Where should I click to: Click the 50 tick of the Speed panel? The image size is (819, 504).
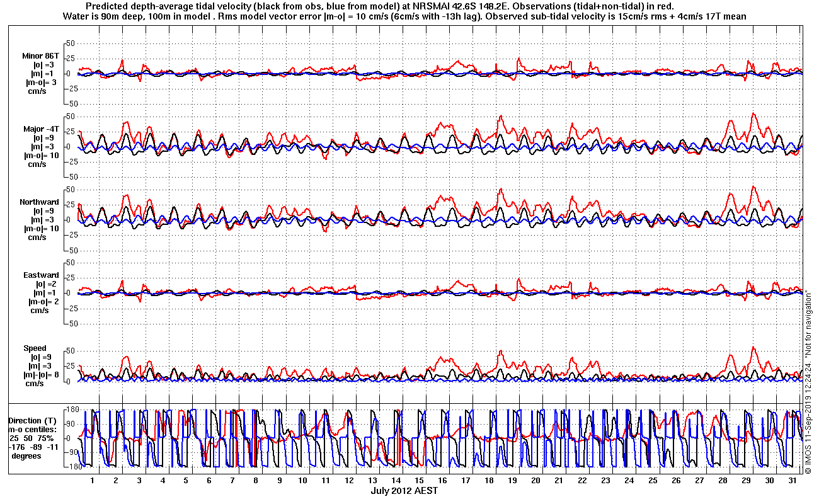pos(71,351)
